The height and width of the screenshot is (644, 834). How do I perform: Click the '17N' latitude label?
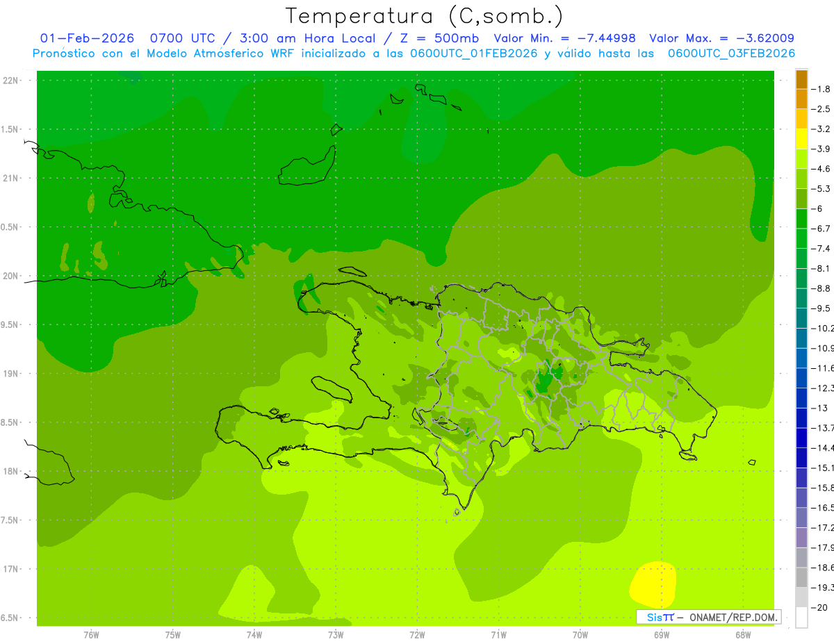coord(10,569)
